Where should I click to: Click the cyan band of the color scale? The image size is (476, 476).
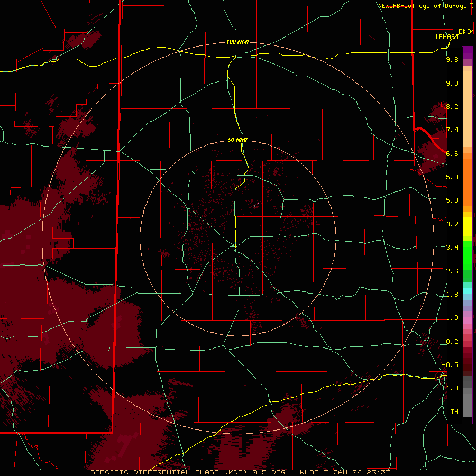click(x=467, y=291)
